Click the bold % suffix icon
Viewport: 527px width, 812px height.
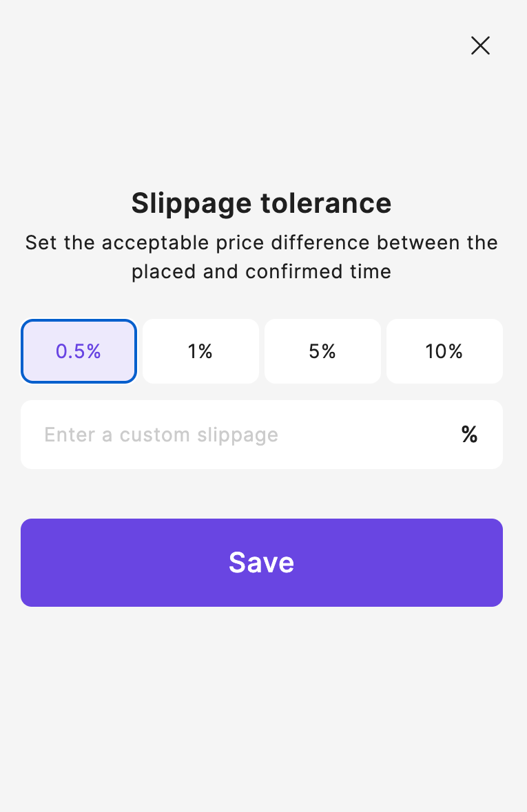(x=470, y=435)
